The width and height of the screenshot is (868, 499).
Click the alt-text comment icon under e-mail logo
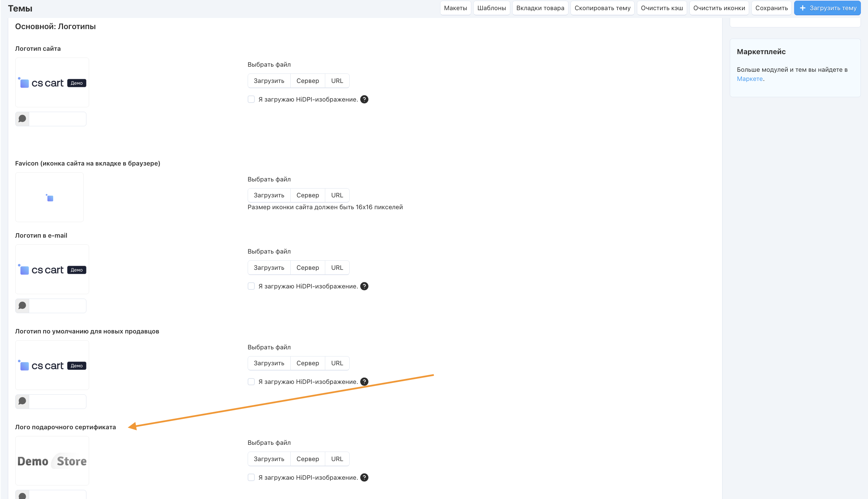[22, 306]
